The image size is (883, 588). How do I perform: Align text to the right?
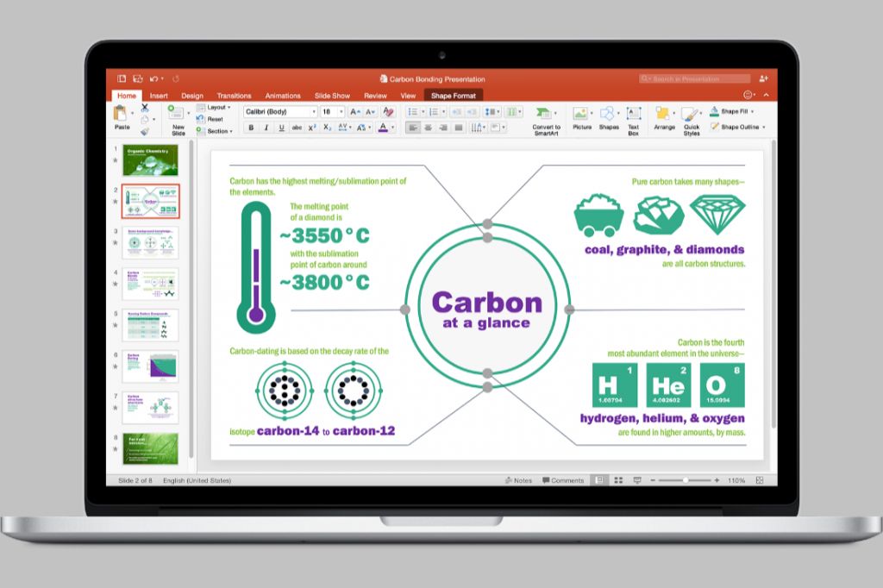pyautogui.click(x=443, y=128)
